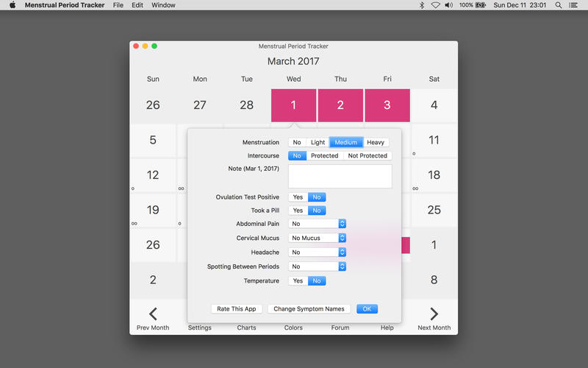Open the Headache dropdown
Viewport: 588px width, 368px height.
click(x=317, y=252)
